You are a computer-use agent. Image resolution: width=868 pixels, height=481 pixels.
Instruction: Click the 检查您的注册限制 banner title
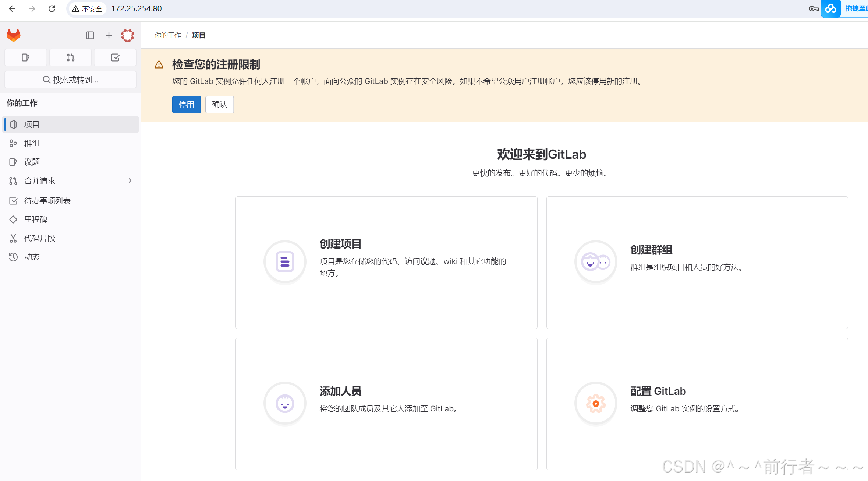tap(216, 64)
